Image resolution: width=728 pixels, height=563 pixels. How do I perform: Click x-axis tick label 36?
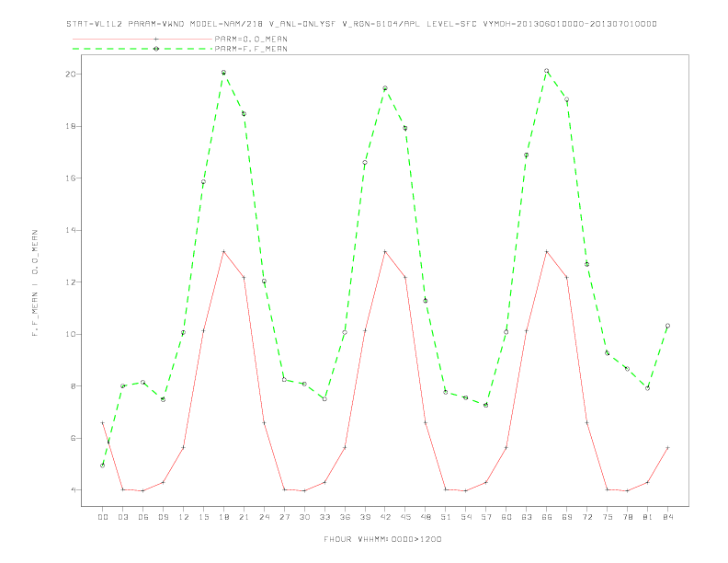[345, 517]
